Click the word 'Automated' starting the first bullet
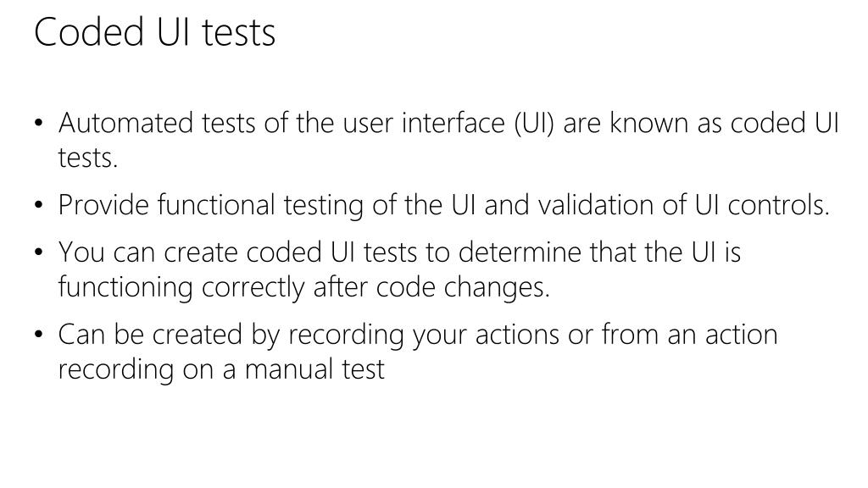The height and width of the screenshot is (488, 868). pos(125,123)
